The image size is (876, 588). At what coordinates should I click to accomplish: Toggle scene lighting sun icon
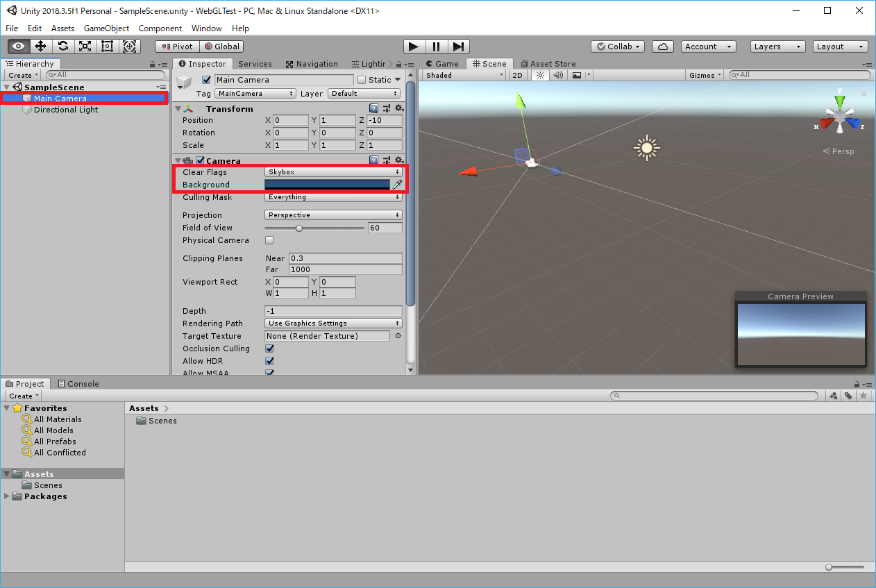click(539, 75)
